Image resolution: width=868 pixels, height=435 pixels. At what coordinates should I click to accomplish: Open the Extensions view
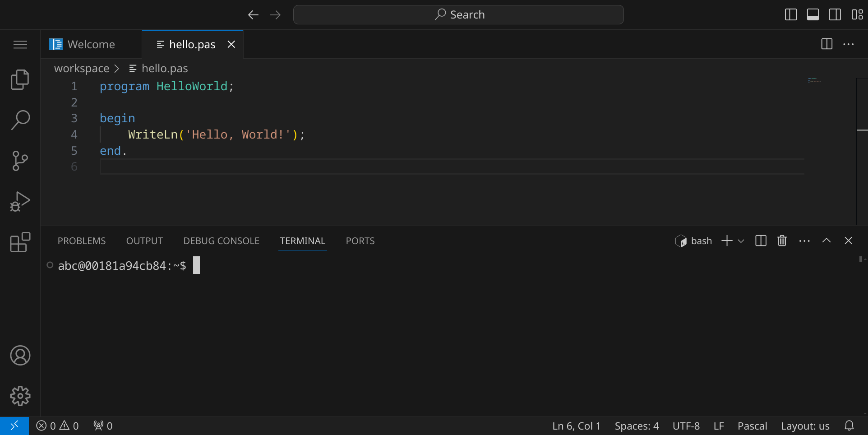coord(20,242)
